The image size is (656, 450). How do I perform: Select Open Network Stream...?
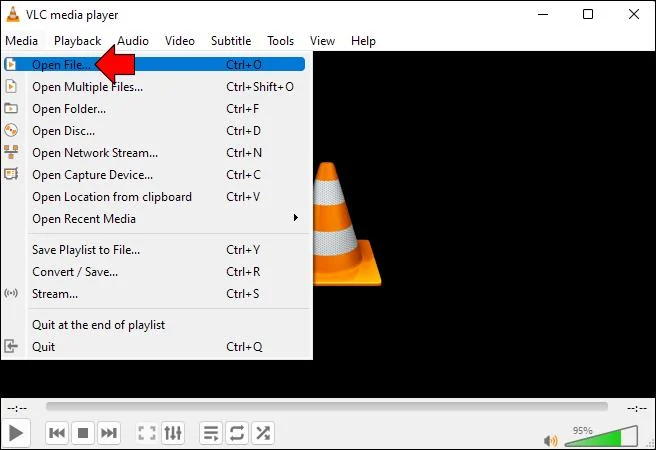click(x=154, y=153)
